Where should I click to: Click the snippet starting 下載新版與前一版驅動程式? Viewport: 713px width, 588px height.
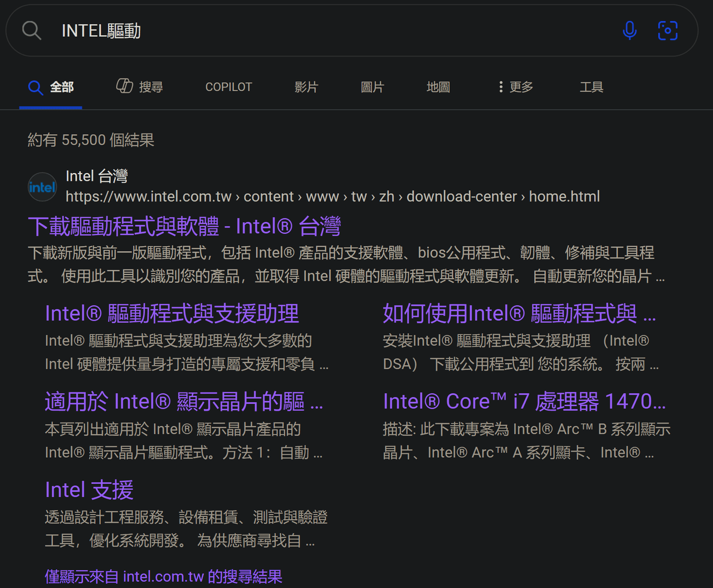click(x=346, y=264)
